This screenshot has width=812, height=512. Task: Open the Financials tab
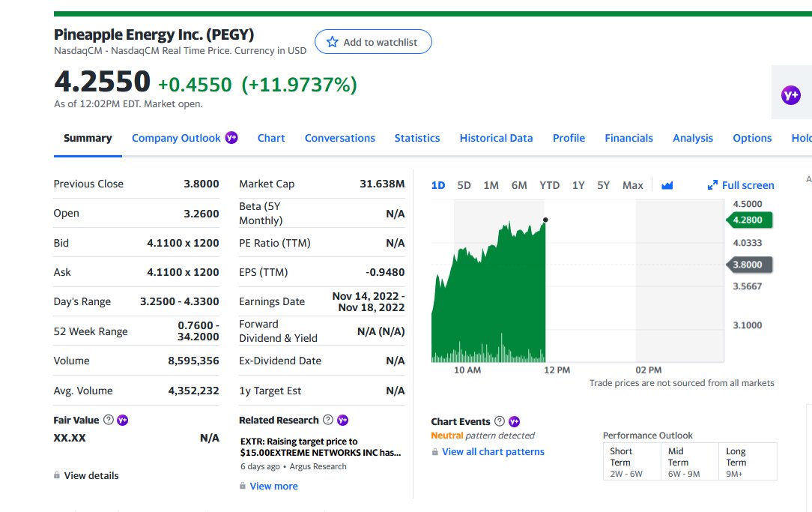pos(628,139)
